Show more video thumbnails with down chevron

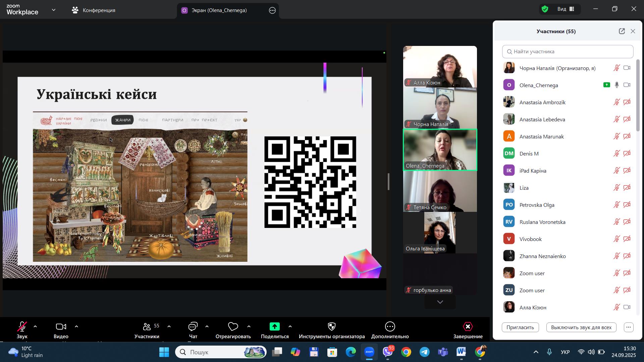(x=440, y=302)
